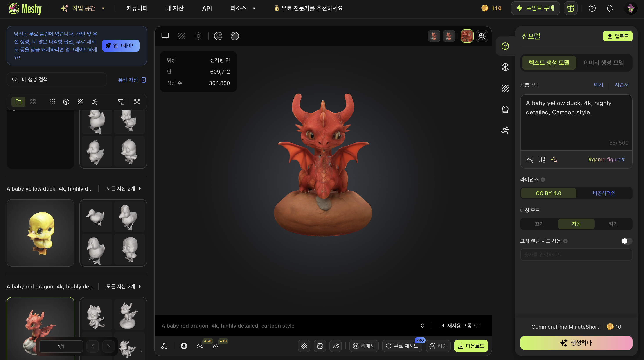Switch to 이미지 생성 모델 tab

[x=603, y=63]
